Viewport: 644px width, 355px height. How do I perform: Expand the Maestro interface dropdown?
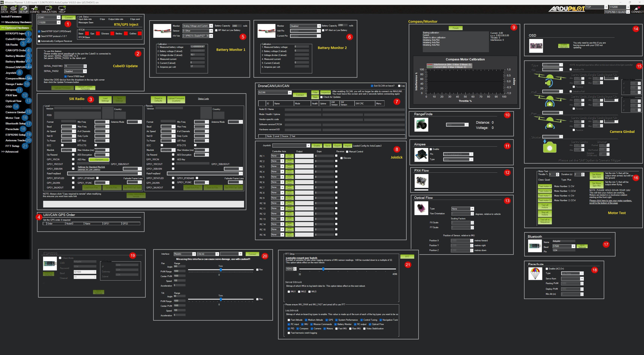[184, 254]
